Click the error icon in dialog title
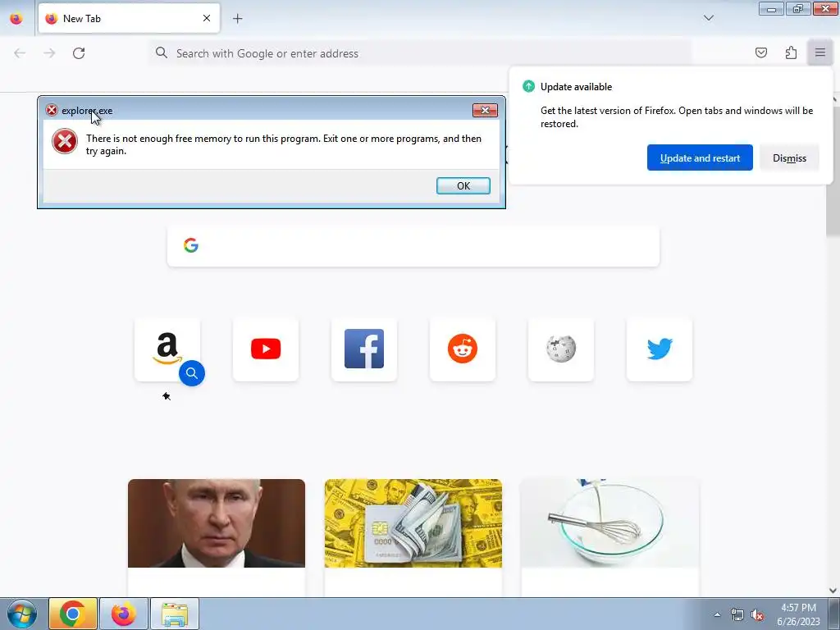 (52, 111)
